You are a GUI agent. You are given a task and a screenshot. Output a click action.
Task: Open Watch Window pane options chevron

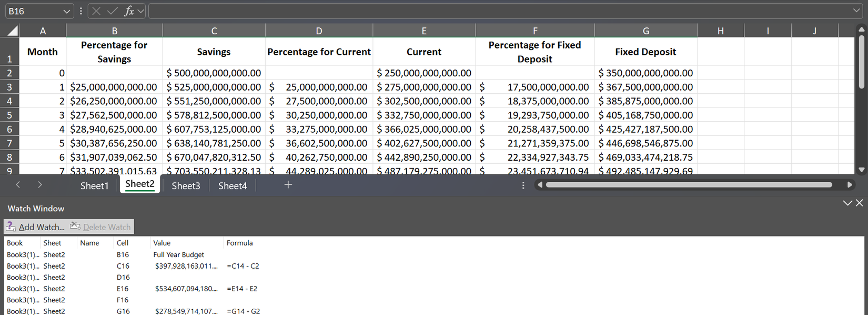[x=847, y=203]
